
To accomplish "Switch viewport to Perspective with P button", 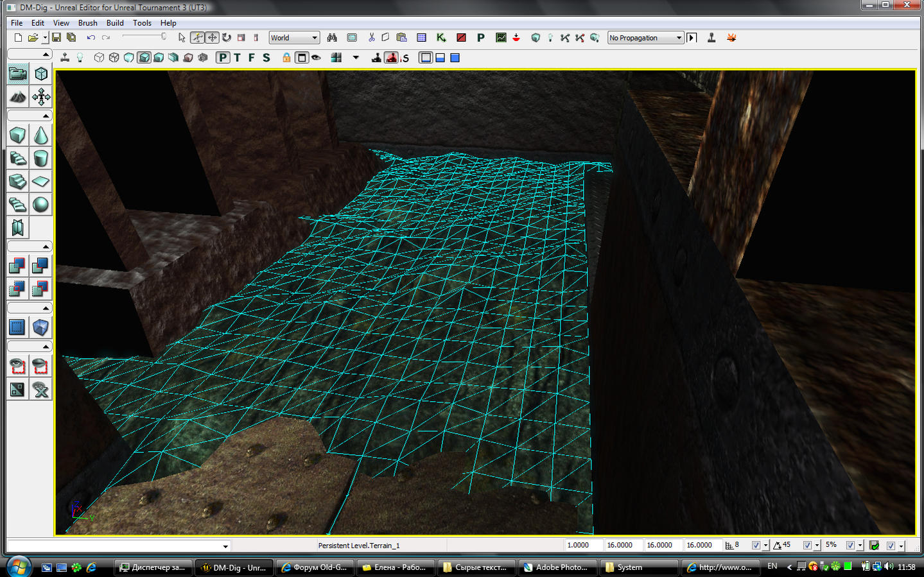I will (222, 58).
